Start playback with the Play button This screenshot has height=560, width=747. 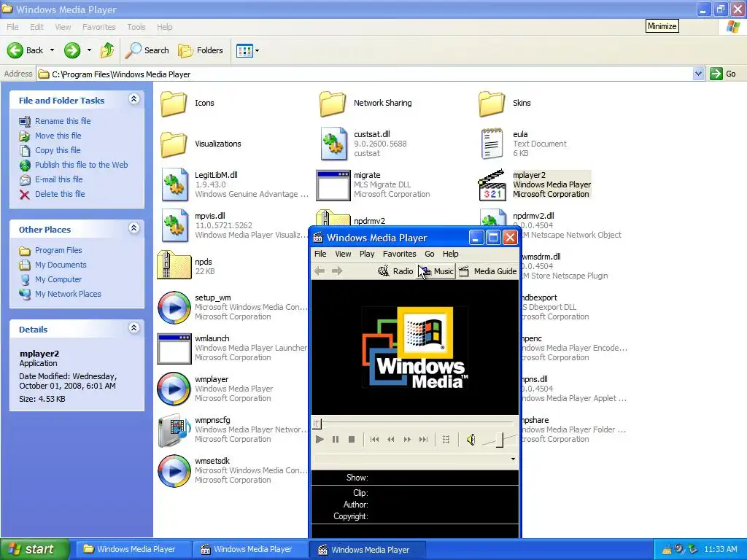pos(320,440)
